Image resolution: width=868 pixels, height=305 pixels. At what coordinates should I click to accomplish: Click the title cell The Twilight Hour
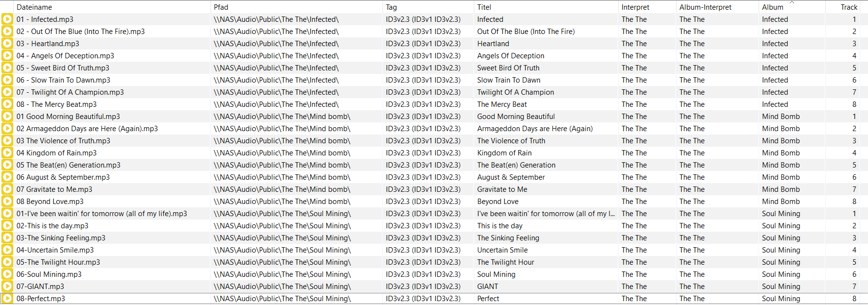click(x=505, y=262)
